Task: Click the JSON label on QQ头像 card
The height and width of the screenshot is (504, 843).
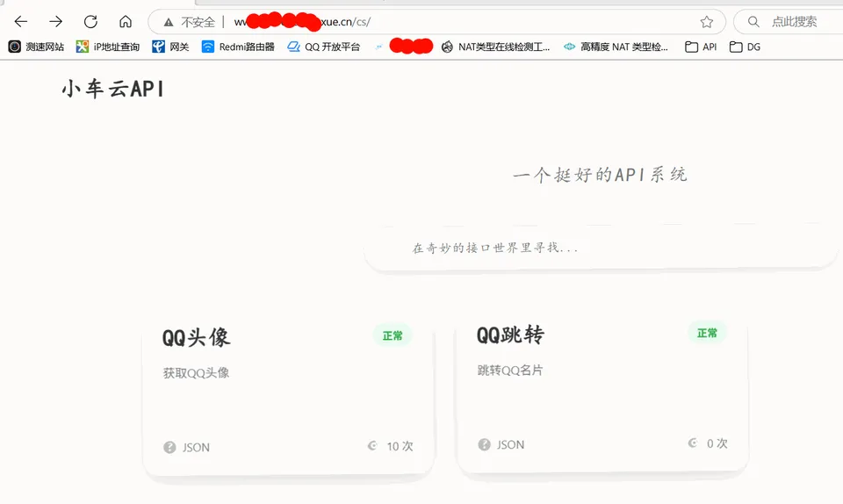Action: 196,447
